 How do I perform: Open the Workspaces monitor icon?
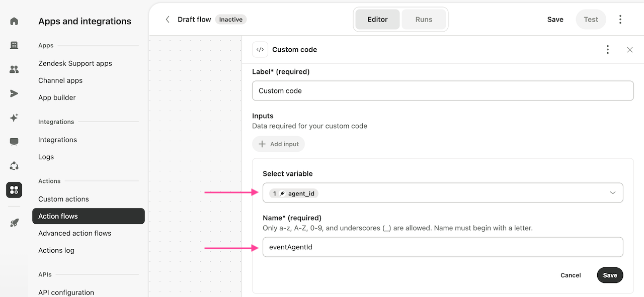click(14, 142)
